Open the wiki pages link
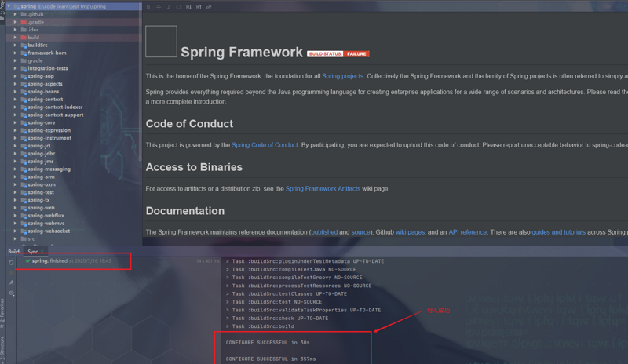628x364 pixels. (410, 232)
